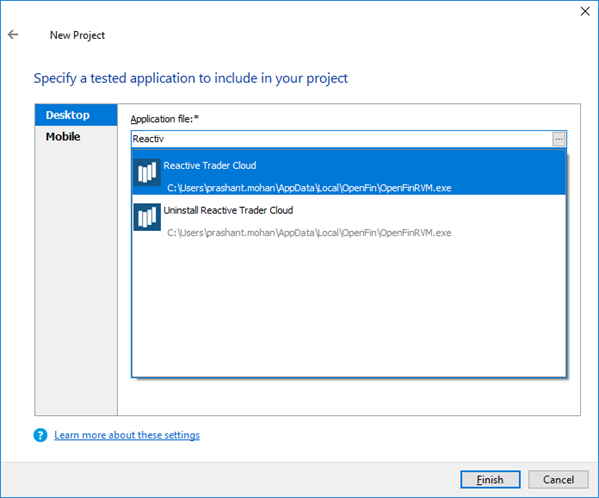The height and width of the screenshot is (498, 599).
Task: Click the Finish button
Action: (490, 479)
